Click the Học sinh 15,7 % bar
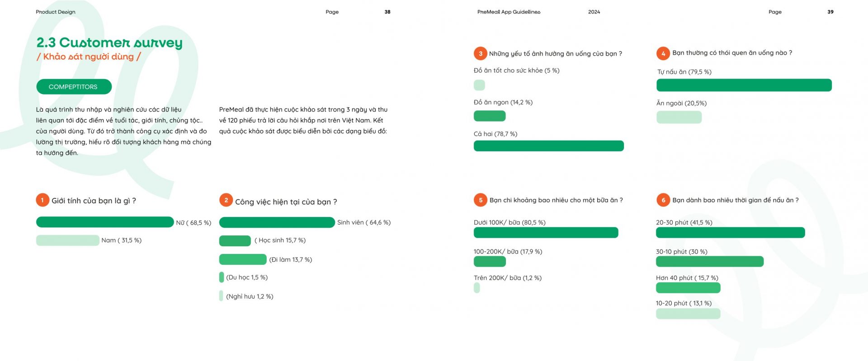This screenshot has height=361, width=868. click(235, 240)
